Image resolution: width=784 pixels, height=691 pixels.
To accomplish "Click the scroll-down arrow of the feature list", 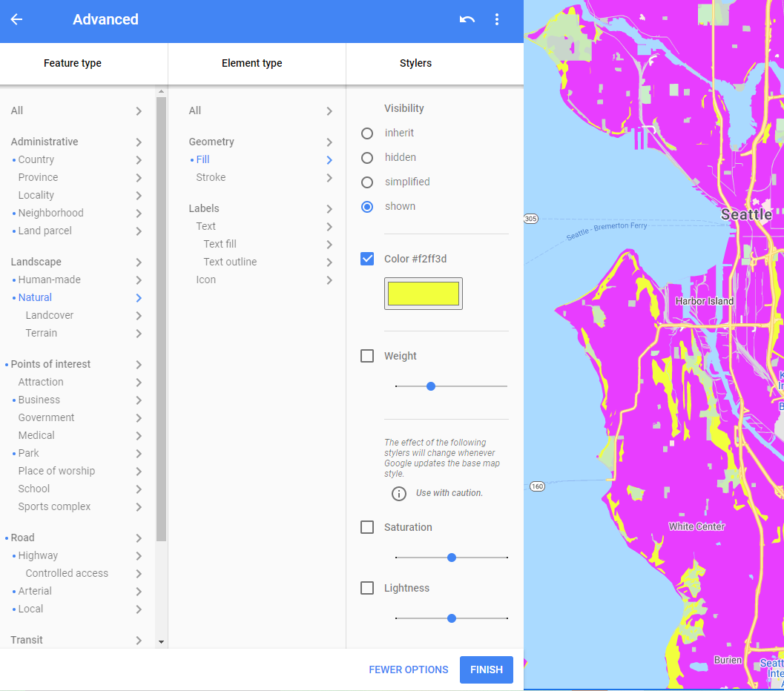I will [x=161, y=641].
